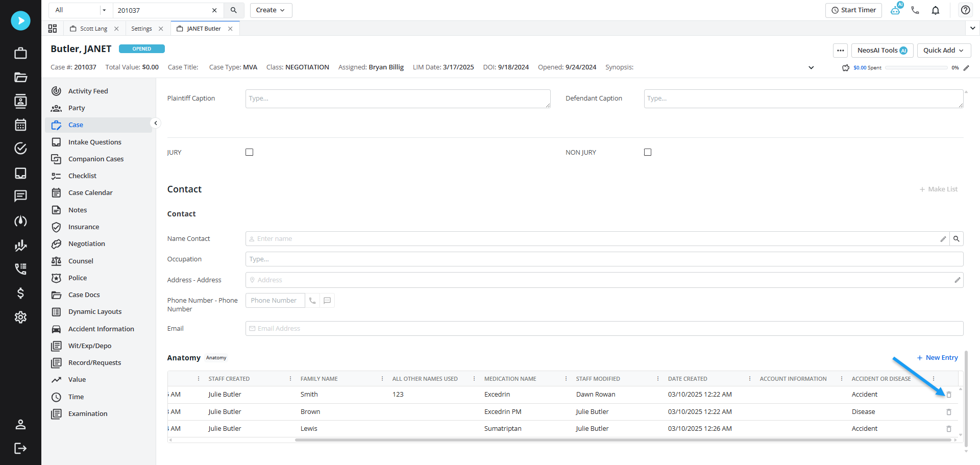Viewport: 980px width, 465px height.
Task: Open Family Name column menu
Action: click(382, 379)
